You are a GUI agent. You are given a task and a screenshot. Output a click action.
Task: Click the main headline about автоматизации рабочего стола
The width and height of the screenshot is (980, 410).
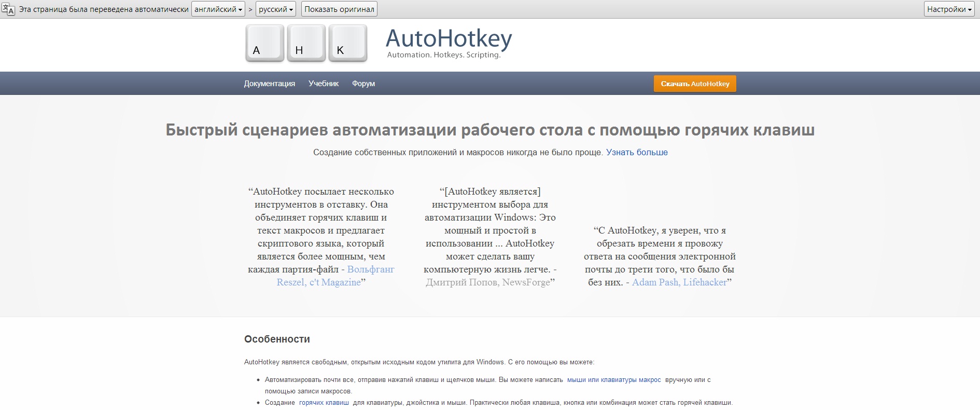[x=490, y=130]
